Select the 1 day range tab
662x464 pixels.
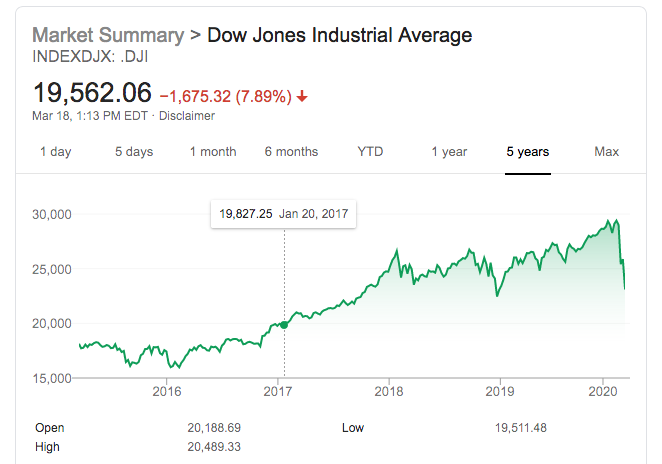coord(55,152)
